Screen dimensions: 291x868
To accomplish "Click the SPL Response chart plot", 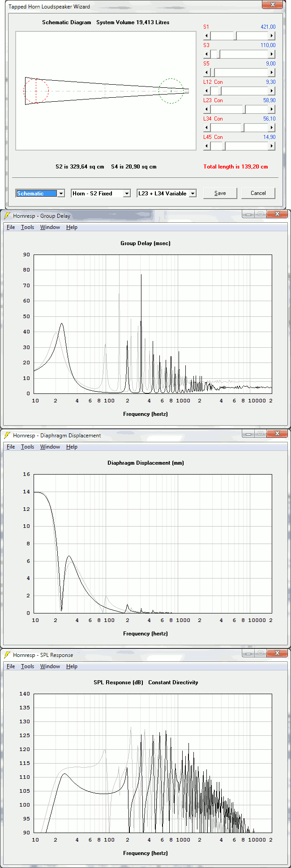I will (153, 763).
